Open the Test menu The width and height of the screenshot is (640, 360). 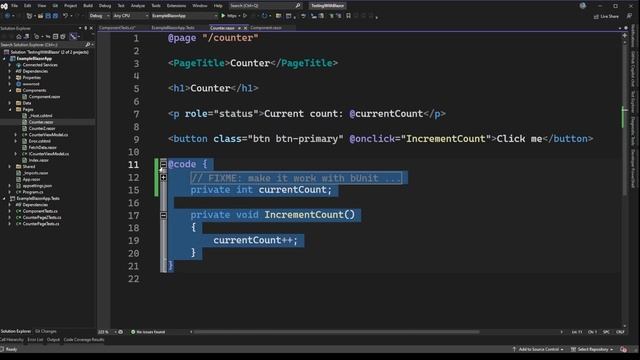point(121,6)
